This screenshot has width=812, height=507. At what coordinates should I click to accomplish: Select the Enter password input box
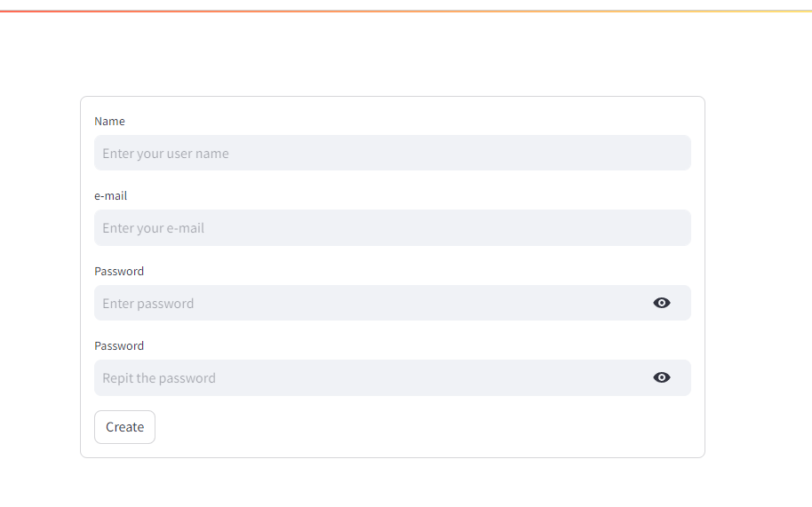373,303
